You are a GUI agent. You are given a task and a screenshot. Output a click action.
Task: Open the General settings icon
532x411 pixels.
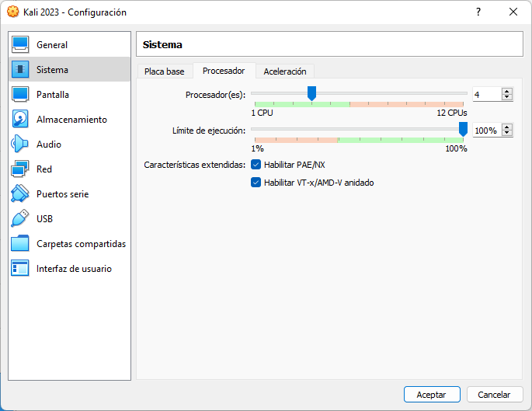tap(20, 45)
